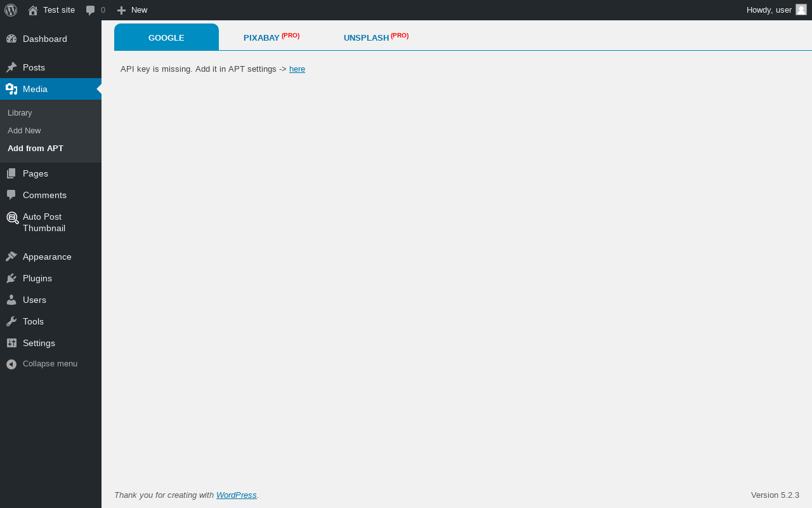
Task: Click the Users person icon
Action: click(11, 300)
